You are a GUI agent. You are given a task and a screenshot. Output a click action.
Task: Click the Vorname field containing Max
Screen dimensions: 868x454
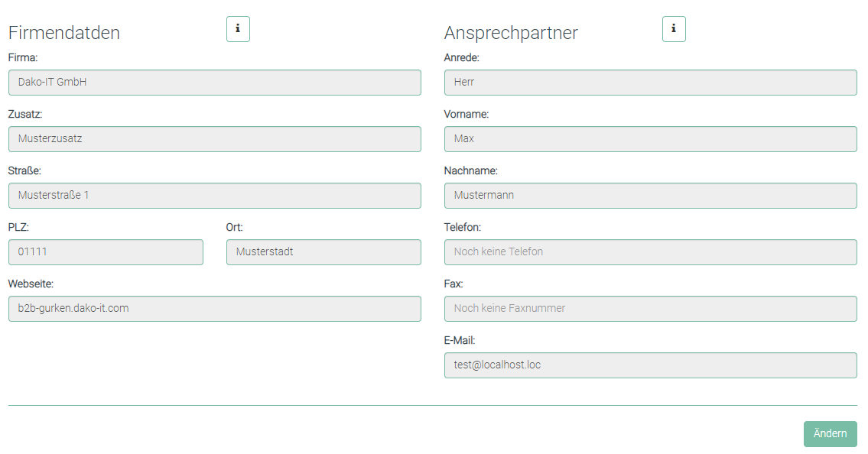650,139
